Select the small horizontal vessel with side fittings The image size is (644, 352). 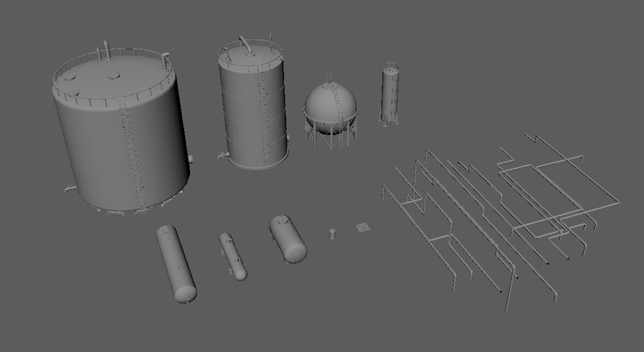233,256
